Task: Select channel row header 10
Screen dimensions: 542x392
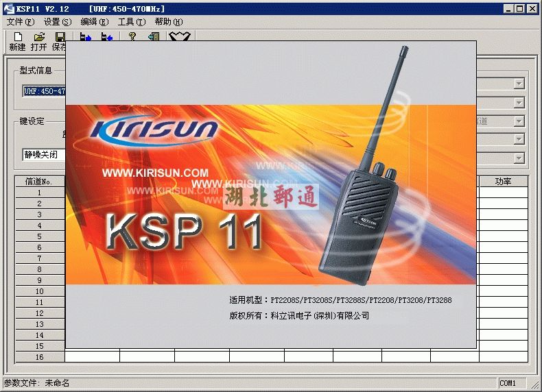Action: click(40, 291)
